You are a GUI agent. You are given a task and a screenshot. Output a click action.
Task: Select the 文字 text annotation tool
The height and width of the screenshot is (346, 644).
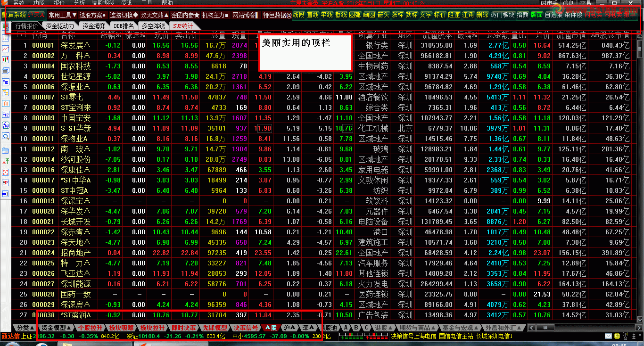click(426, 15)
